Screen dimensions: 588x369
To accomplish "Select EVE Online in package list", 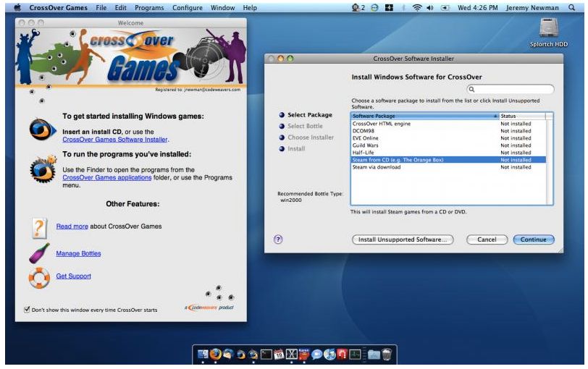I will [448, 138].
